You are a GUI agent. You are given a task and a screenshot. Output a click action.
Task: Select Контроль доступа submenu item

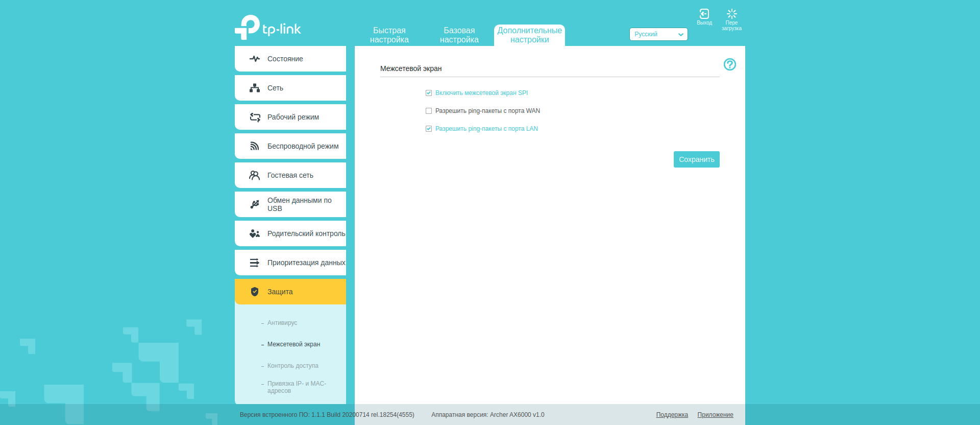pos(292,366)
